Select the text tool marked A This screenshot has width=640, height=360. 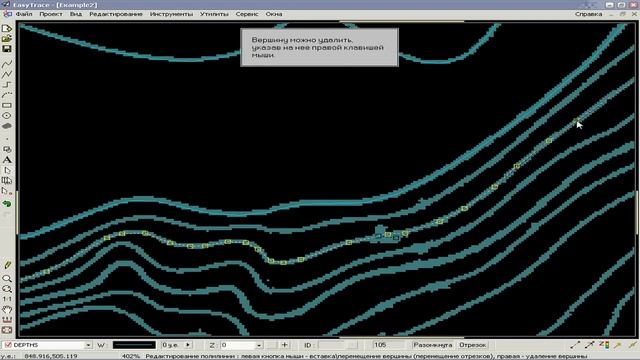[7, 160]
